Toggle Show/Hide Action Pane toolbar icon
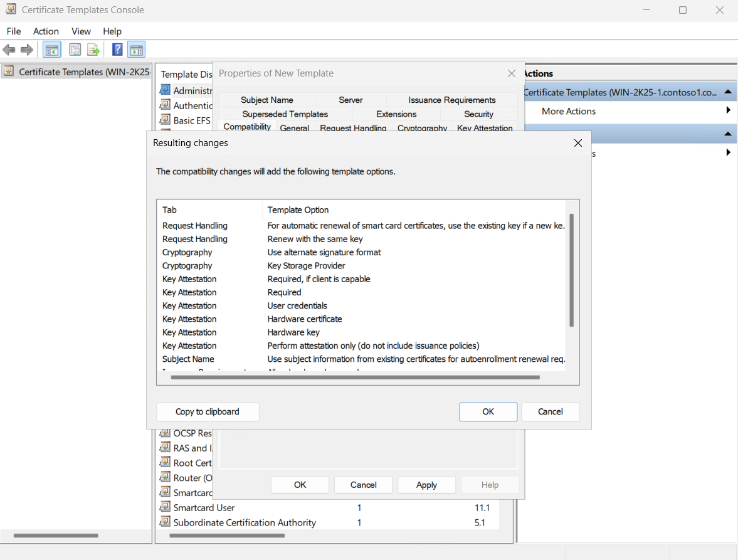 [x=136, y=50]
